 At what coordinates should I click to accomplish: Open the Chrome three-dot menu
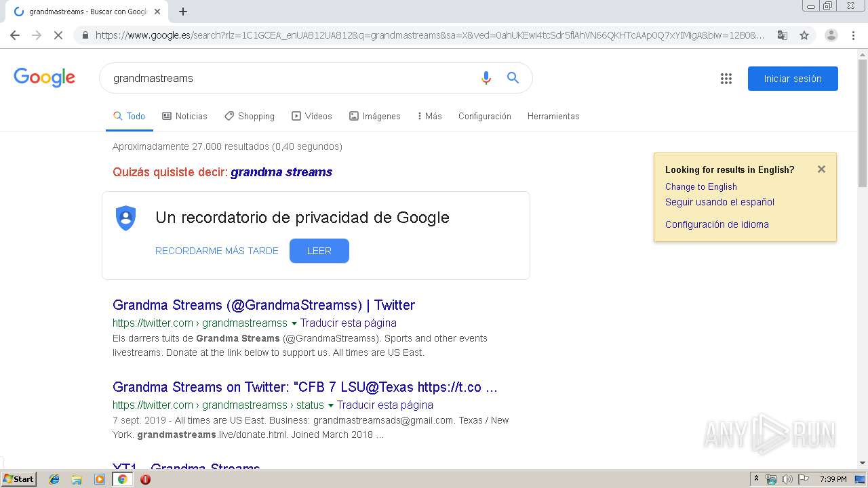[x=854, y=35]
